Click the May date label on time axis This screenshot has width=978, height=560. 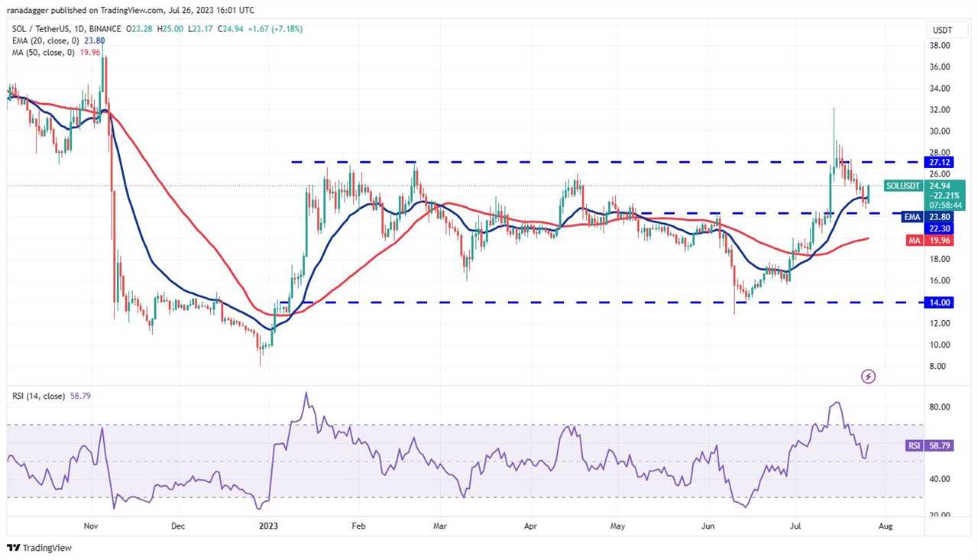point(618,526)
